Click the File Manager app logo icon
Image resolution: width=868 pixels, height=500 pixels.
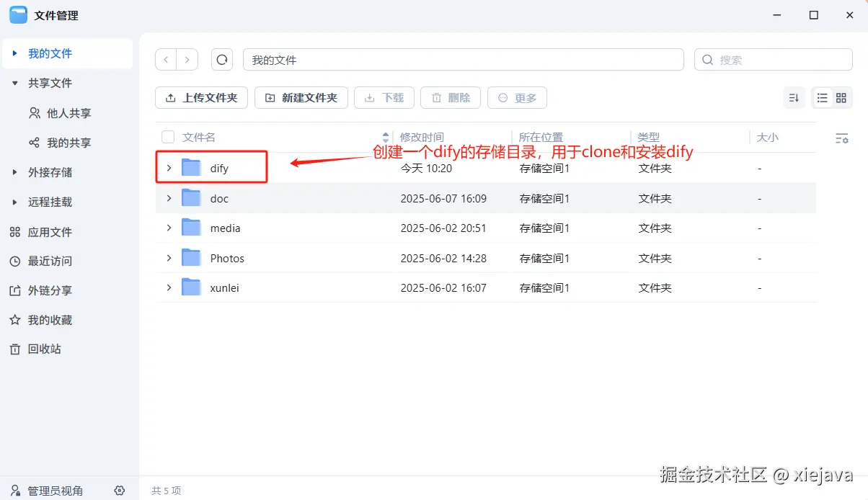(x=18, y=14)
